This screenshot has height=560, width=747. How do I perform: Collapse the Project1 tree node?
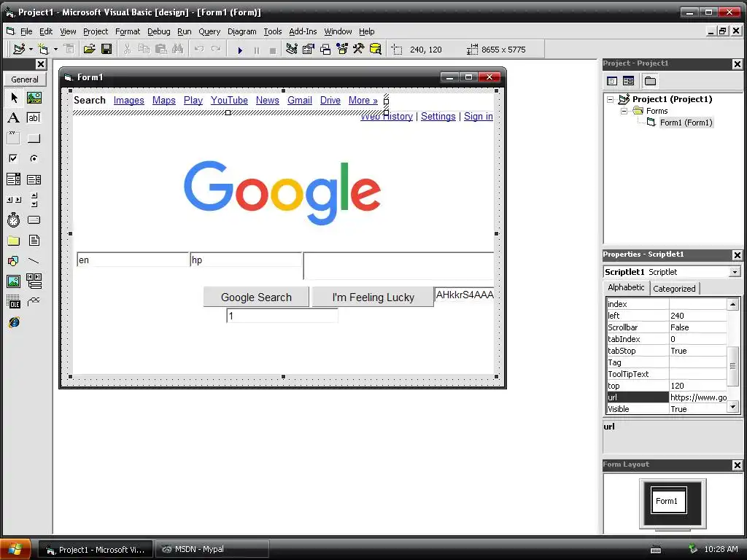point(611,99)
